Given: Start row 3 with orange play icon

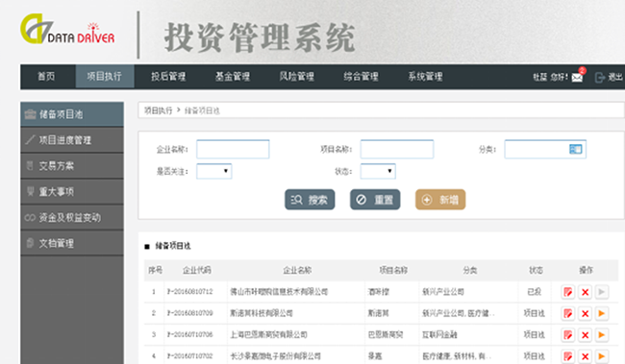Looking at the screenshot, I should tap(602, 334).
